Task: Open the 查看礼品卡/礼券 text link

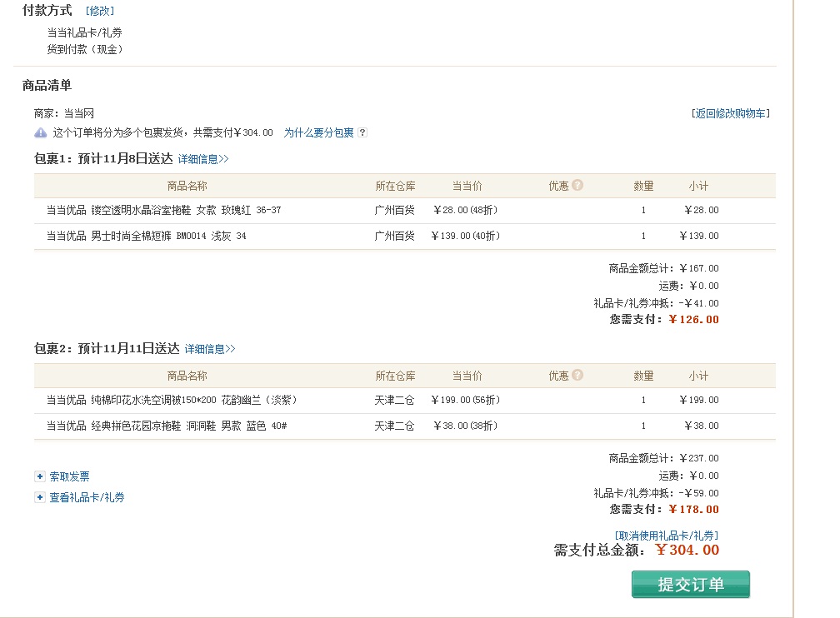Action: point(87,497)
